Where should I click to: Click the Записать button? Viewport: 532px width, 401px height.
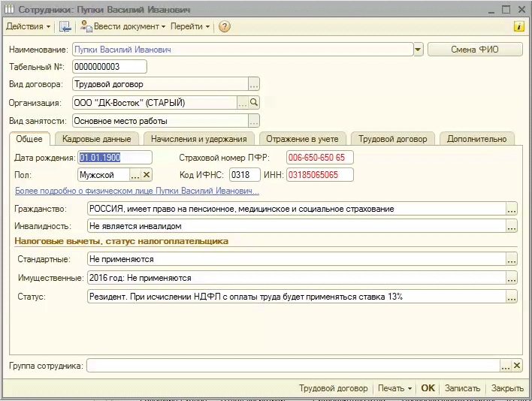462,388
